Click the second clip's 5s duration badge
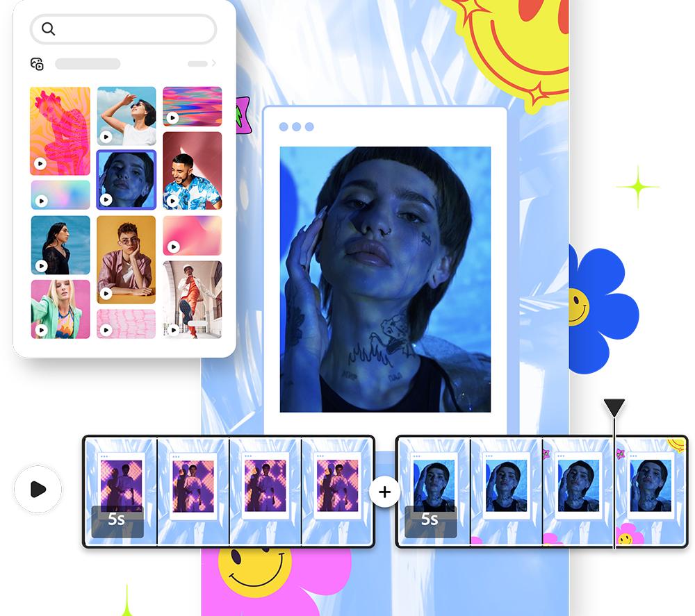This screenshot has width=695, height=616. (x=430, y=522)
